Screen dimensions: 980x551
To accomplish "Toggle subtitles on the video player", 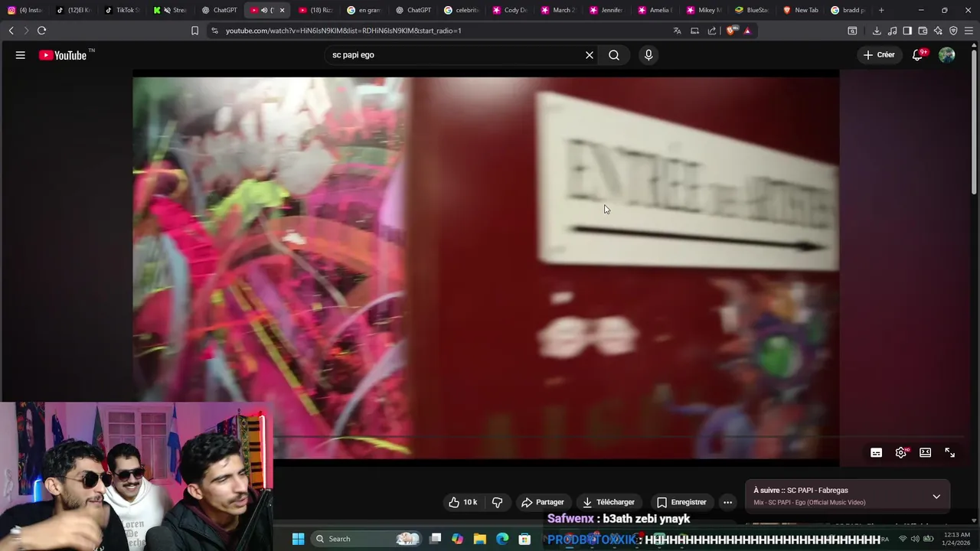I will [x=877, y=453].
